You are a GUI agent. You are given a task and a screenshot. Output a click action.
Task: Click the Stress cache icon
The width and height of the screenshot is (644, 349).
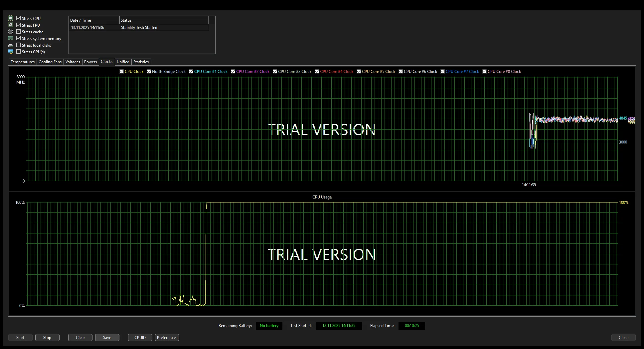point(11,32)
